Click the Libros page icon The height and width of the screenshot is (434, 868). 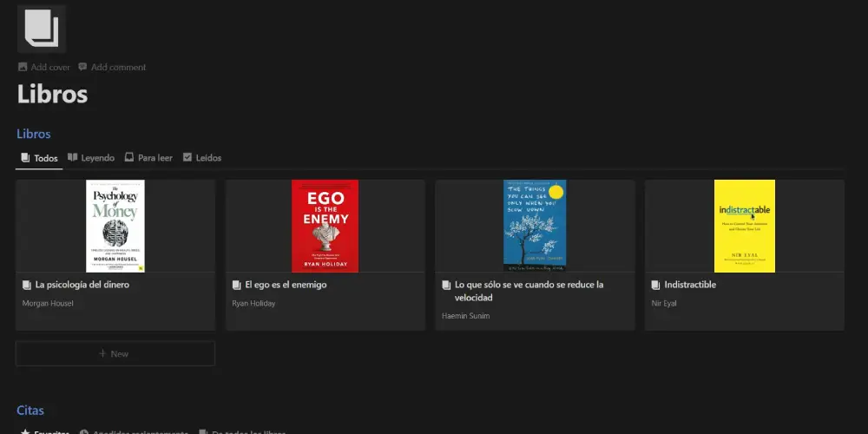[41, 29]
